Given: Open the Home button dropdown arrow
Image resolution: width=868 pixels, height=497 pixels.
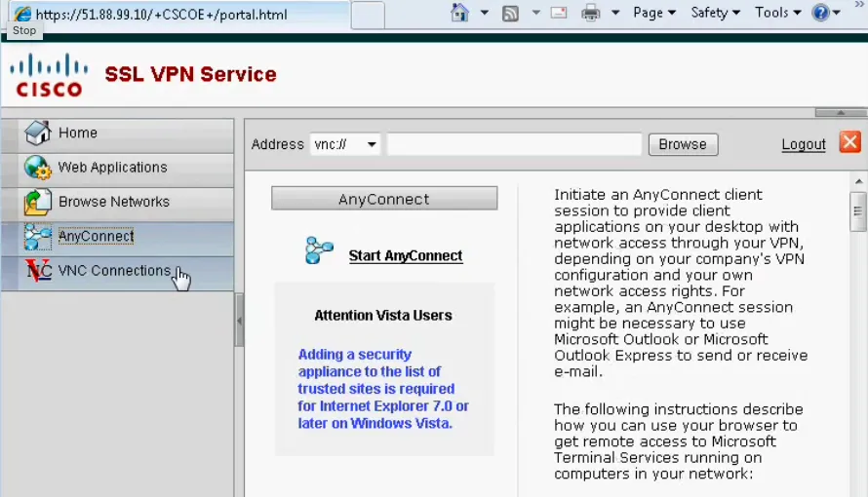Looking at the screenshot, I should click(x=485, y=13).
